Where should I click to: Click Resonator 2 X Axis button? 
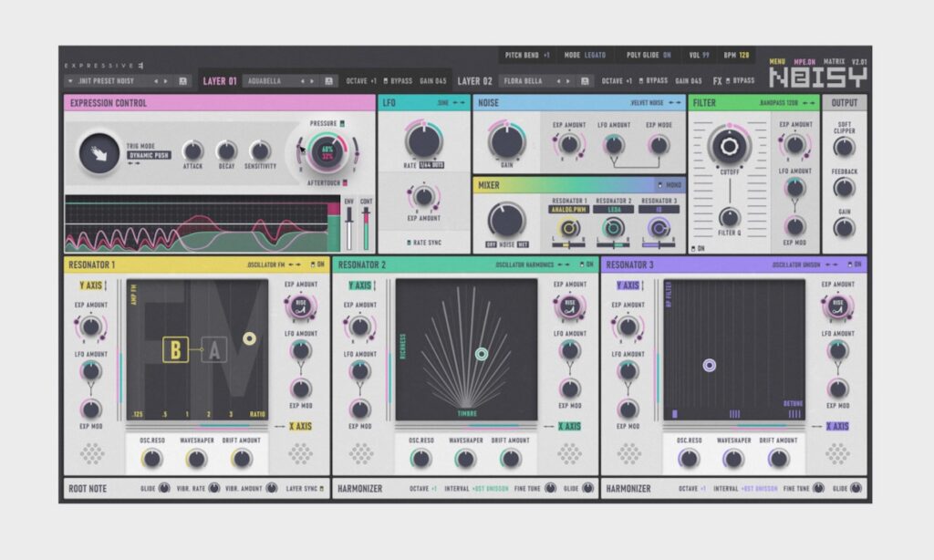click(569, 426)
